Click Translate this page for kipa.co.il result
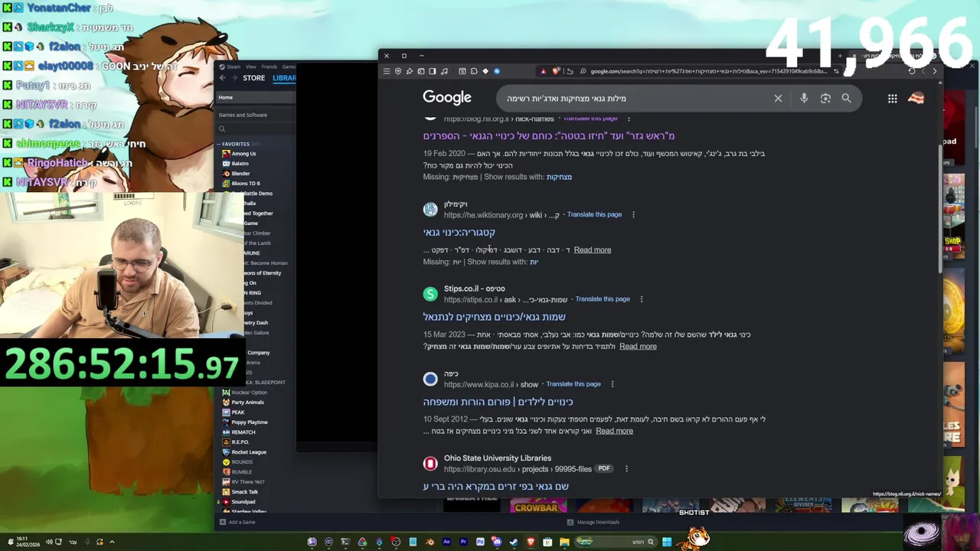Viewport: 980px width, 551px height. pos(573,384)
